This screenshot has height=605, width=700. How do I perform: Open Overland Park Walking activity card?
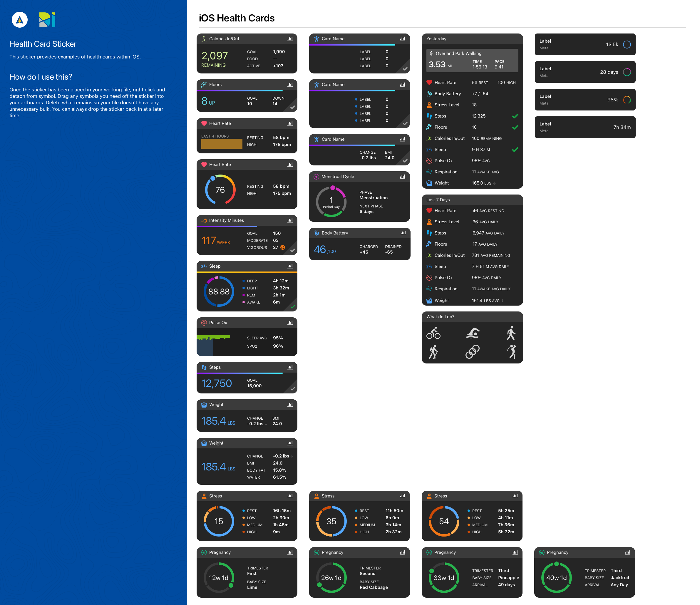472,61
